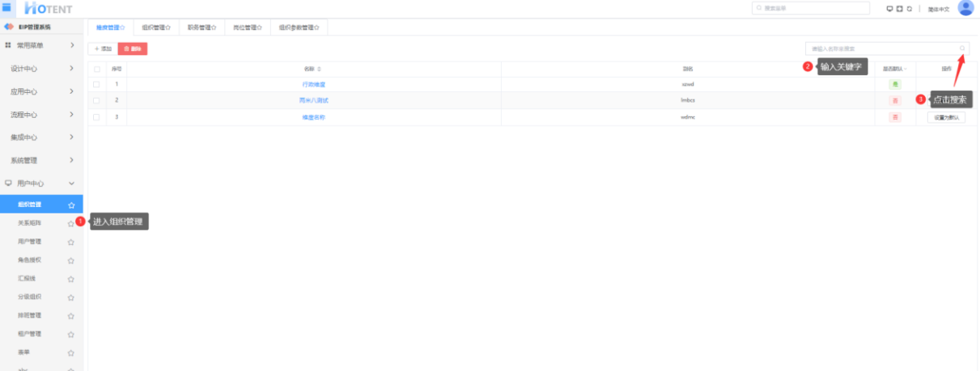Click the search magnifier in name search box

pos(962,48)
